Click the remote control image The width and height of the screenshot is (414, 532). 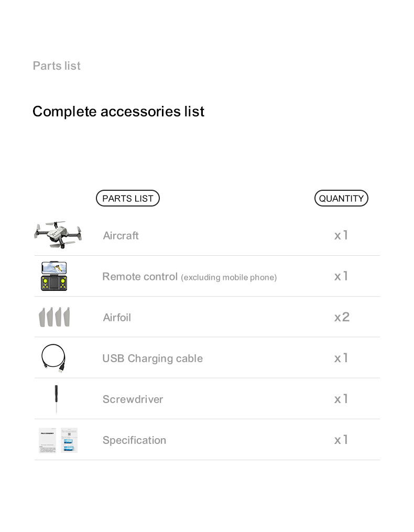(x=55, y=276)
